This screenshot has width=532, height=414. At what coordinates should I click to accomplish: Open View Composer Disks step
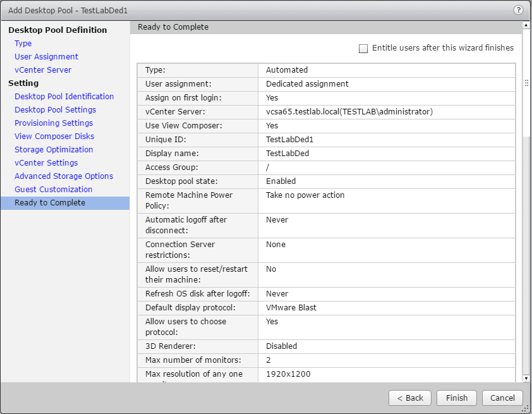pyautogui.click(x=54, y=137)
